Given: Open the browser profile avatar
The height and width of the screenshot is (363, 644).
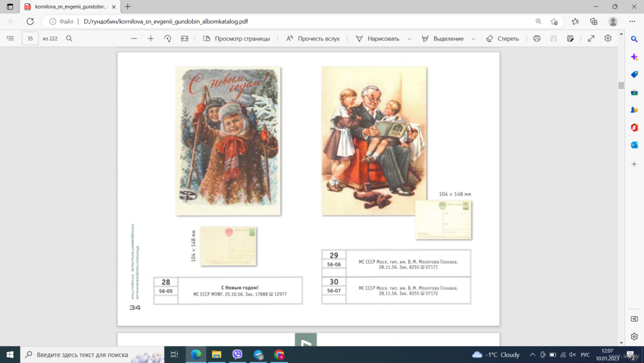Looking at the screenshot, I should pos(613,21).
